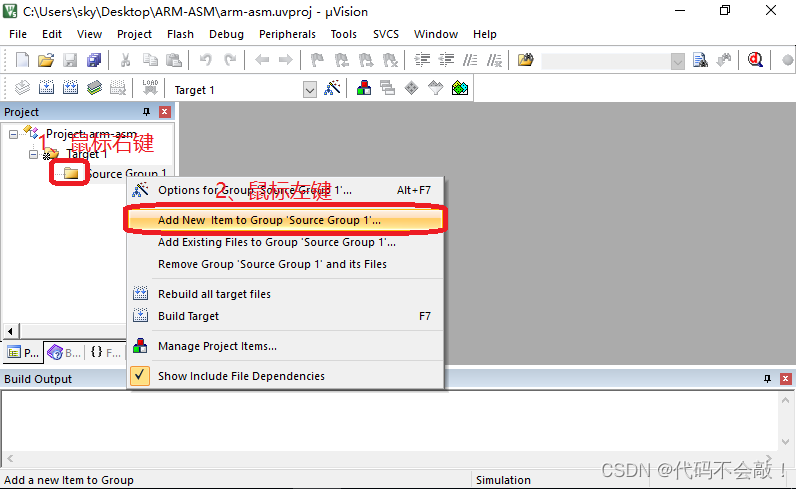Open the Flash menu
Screen dimensions: 800x489
180,34
